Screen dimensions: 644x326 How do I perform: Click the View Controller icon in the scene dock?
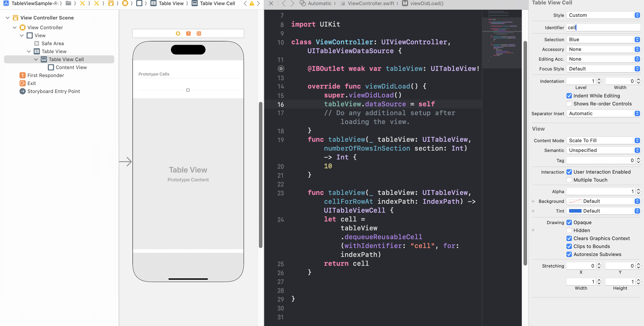(x=178, y=33)
